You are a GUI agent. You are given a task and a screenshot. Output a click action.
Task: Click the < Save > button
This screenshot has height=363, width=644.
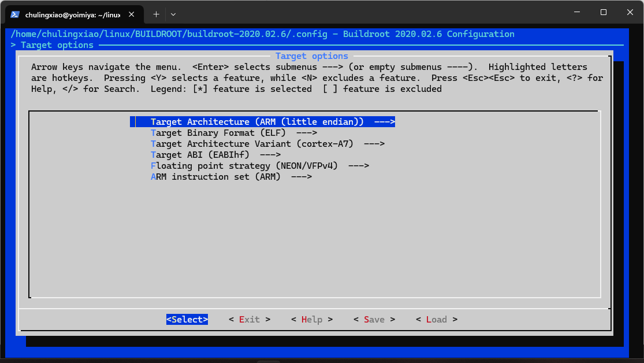click(x=374, y=320)
